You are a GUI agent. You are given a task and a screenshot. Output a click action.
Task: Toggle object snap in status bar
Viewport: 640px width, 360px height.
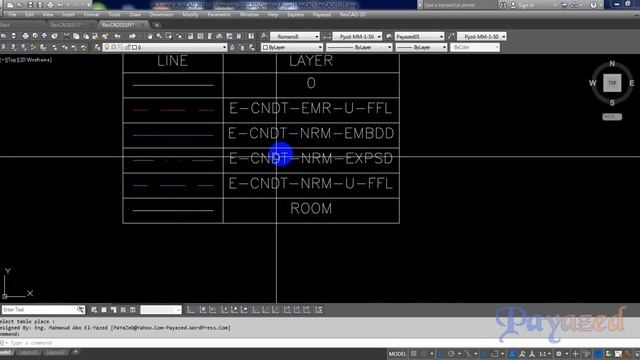[x=495, y=354]
